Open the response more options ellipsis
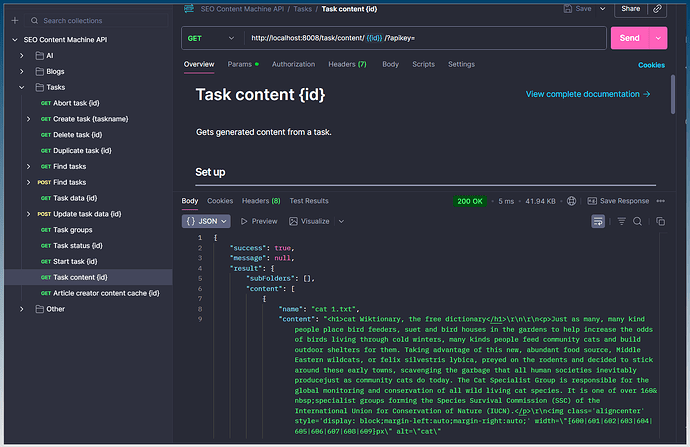This screenshot has height=447, width=690. (x=661, y=201)
